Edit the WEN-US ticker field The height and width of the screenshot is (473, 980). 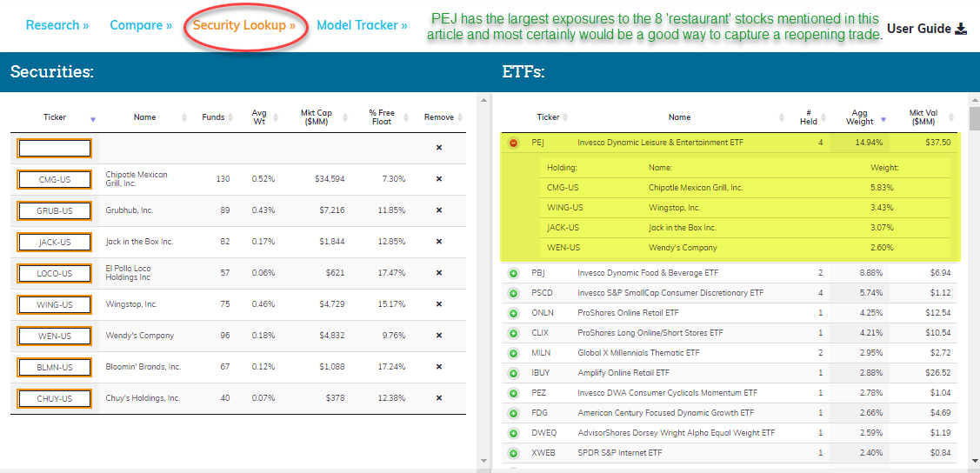tap(55, 336)
